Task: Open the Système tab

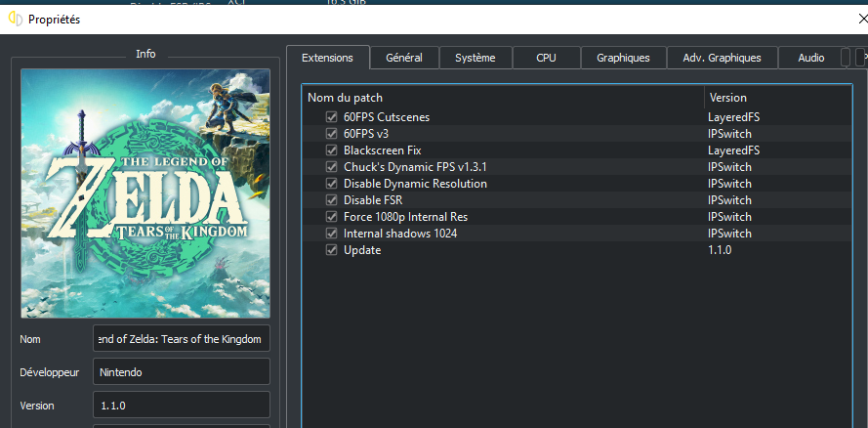Action: [x=475, y=58]
